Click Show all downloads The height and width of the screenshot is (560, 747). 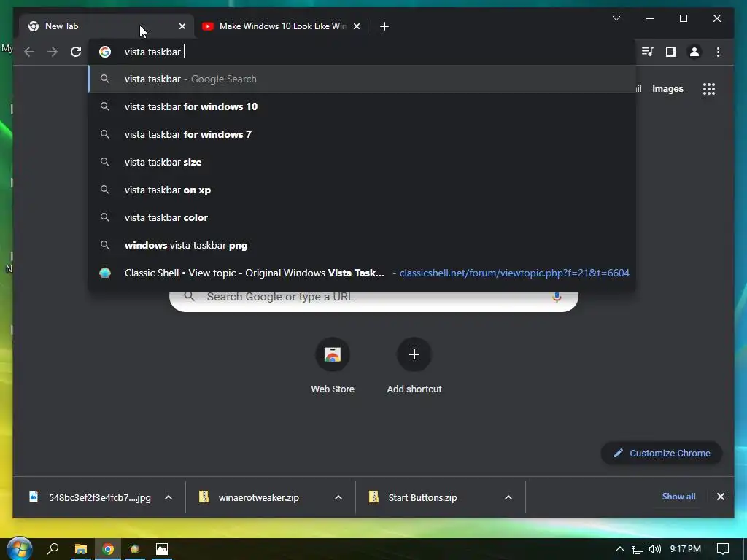pyautogui.click(x=678, y=497)
